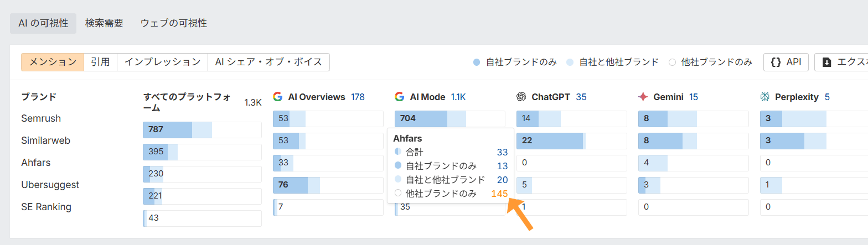The image size is (868, 245).
Task: Click the tooltip 合計 value 33
Action: pos(502,152)
